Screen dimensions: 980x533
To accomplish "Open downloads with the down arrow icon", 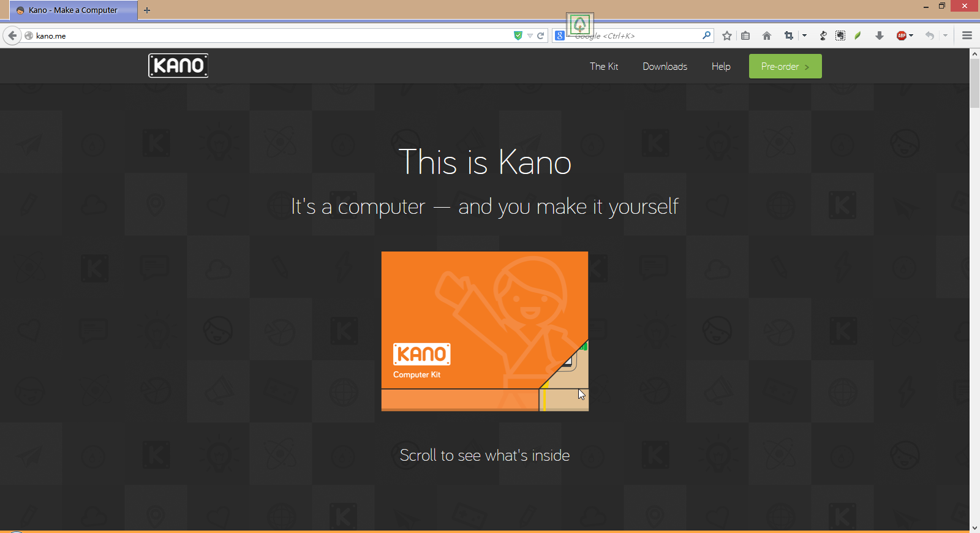I will click(880, 36).
